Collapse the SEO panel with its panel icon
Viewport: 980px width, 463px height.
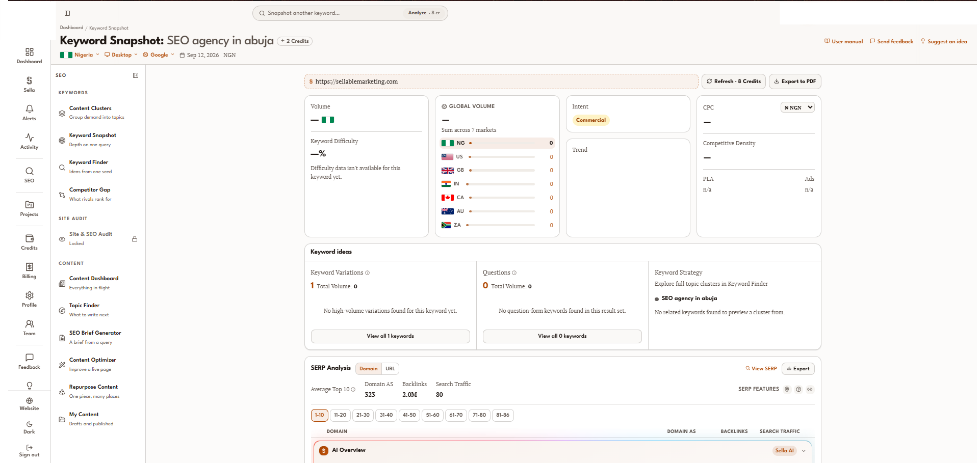(136, 75)
